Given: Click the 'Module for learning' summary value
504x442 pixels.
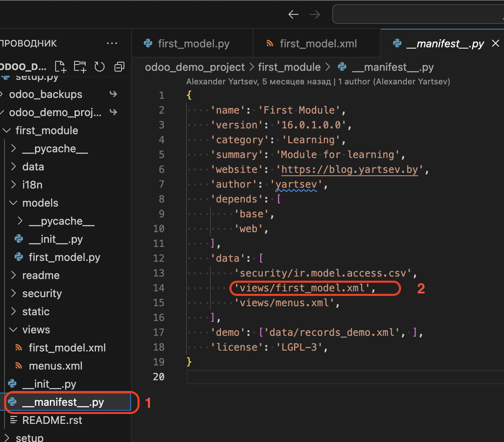Looking at the screenshot, I should click(338, 154).
